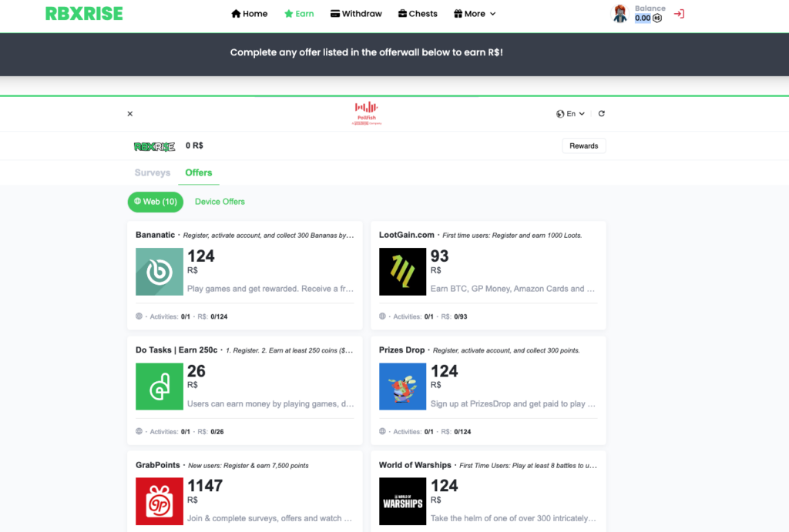Viewport: 789px width, 532px height.
Task: Click the globe icon on Bananatic card
Action: point(139,316)
